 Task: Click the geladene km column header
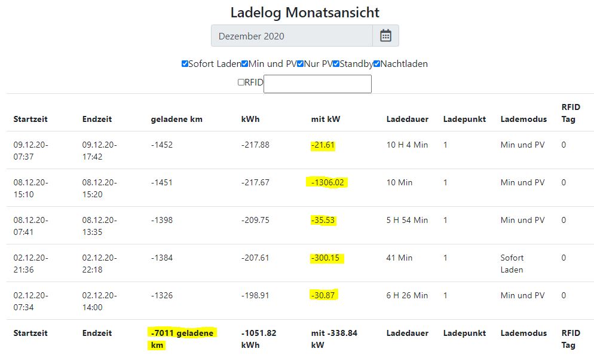point(176,119)
